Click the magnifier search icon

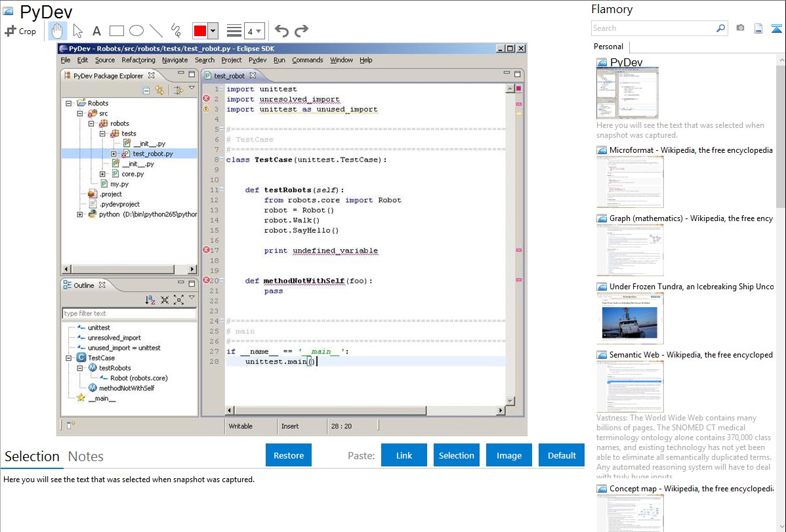click(x=720, y=28)
